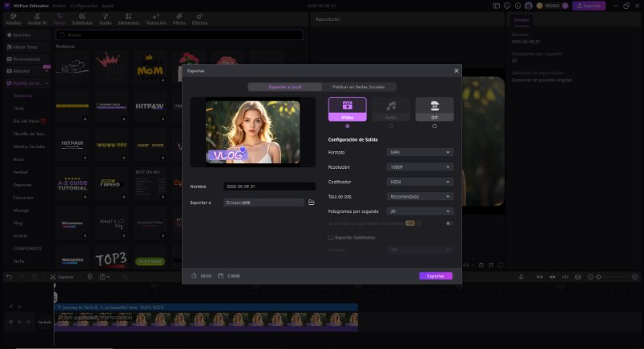The width and height of the screenshot is (644, 349).
Task: Click the Buscar search field
Action: (x=180, y=35)
